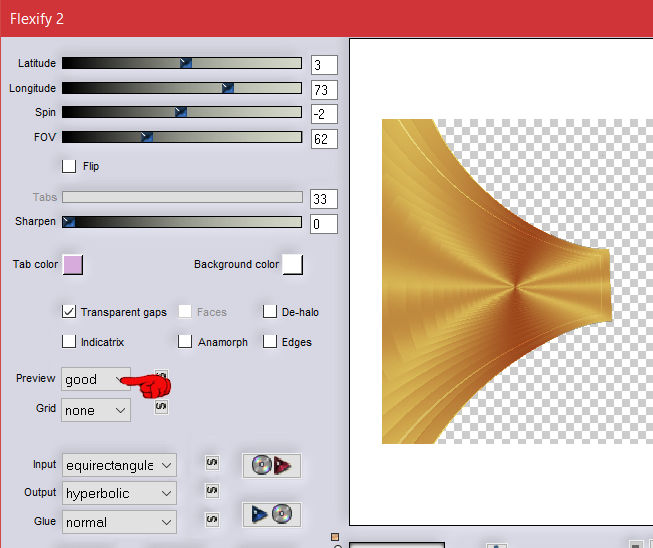This screenshot has width=653, height=548.
Task: Click the Longitude value field showing 73
Action: pyautogui.click(x=324, y=90)
